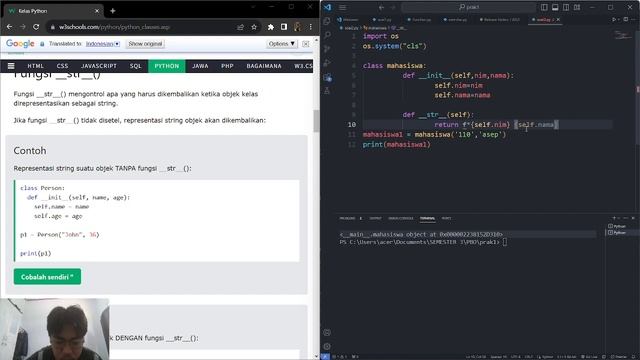Toggle the bottom panel layout icon
This screenshot has width=640, height=360.
pyautogui.click(x=555, y=7)
